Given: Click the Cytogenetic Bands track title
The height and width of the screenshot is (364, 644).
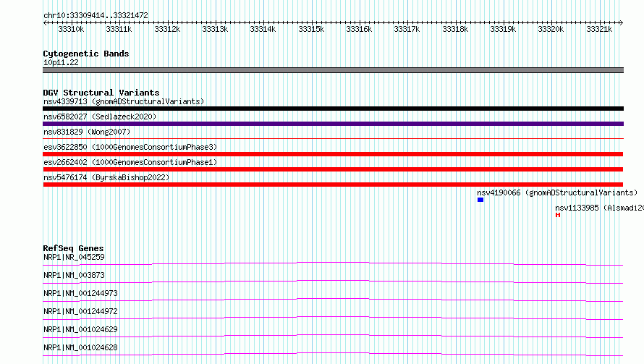Looking at the screenshot, I should click(86, 54).
